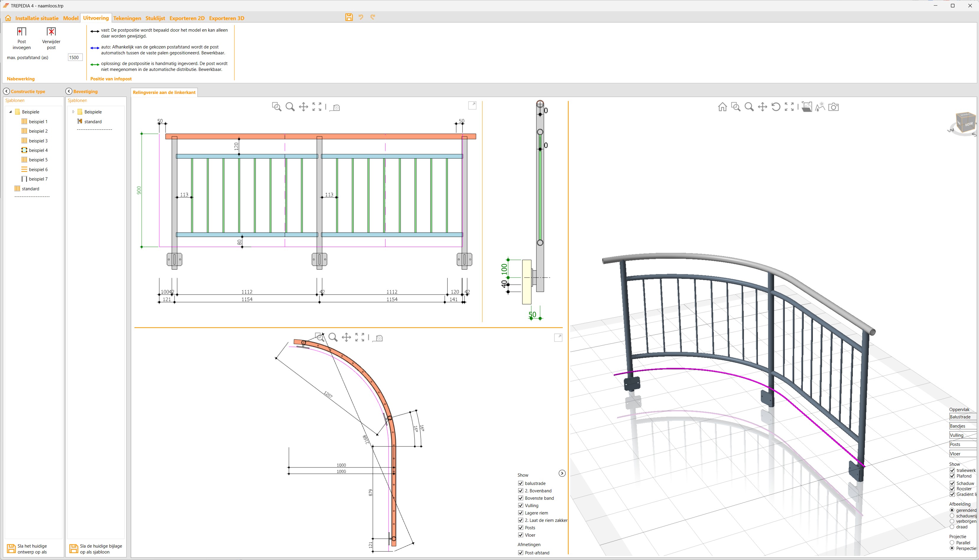Click the camera snapshot icon in 3D view

tap(833, 107)
